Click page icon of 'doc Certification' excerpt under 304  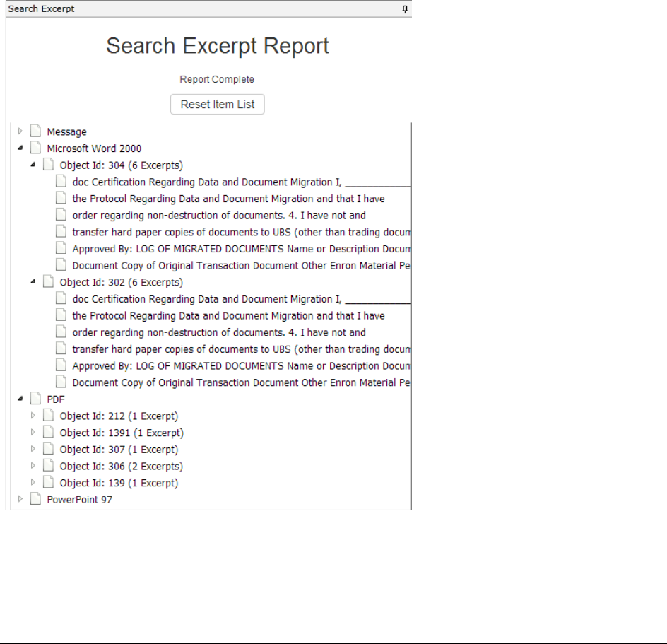tap(61, 182)
